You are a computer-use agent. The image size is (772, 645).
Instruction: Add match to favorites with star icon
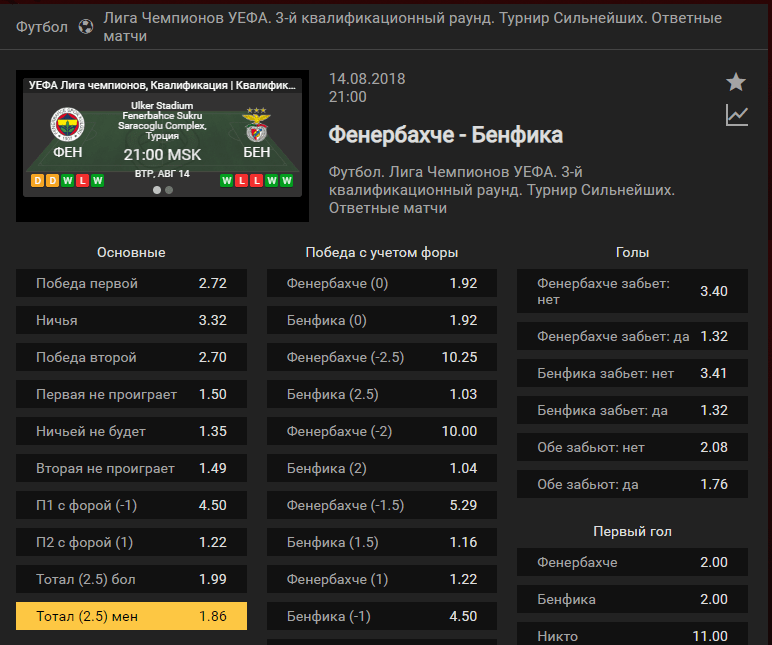pyautogui.click(x=736, y=82)
